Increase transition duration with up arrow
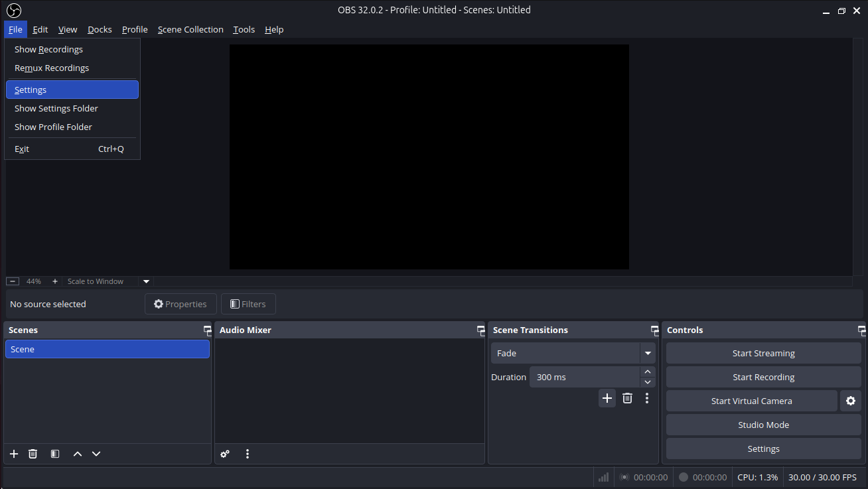The height and width of the screenshot is (489, 868). click(x=648, y=372)
